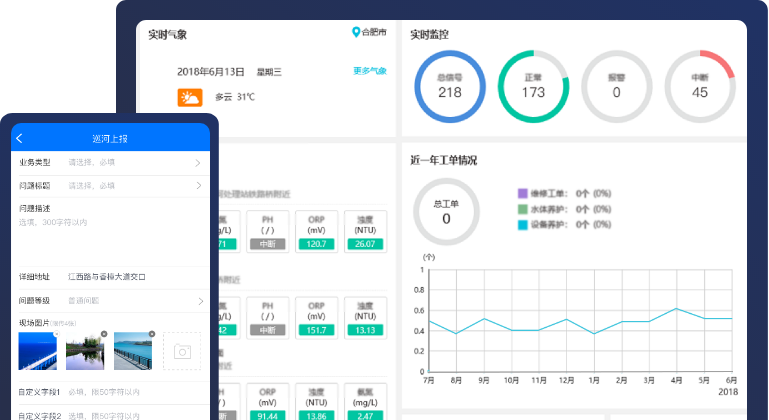Screen dimensions: 769x420
Task: Click the 正常 173 ring indicator
Action: 533,85
